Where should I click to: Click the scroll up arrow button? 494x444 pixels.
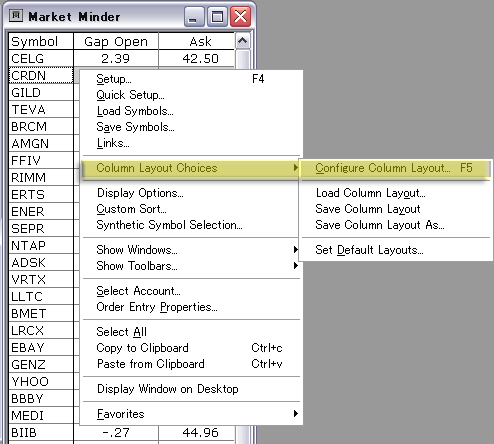pyautogui.click(x=242, y=41)
